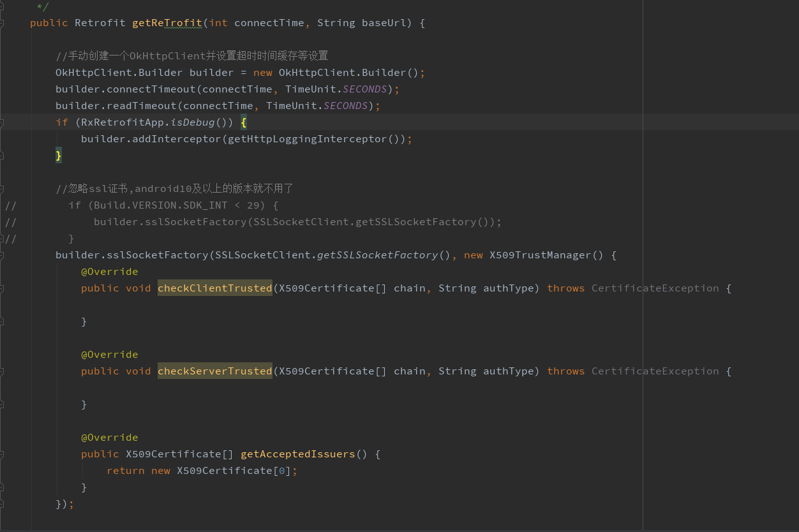Collapse the getAcceptedIssuers method fold marker
799x532 pixels.
(x=2, y=454)
